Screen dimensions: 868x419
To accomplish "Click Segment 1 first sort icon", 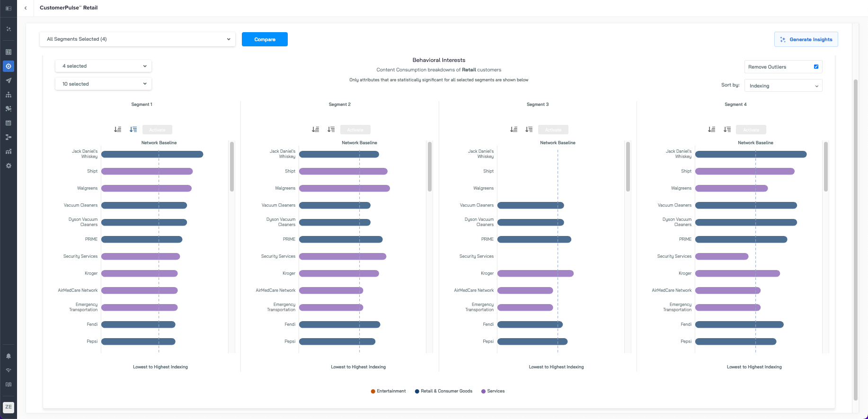I will click(118, 130).
